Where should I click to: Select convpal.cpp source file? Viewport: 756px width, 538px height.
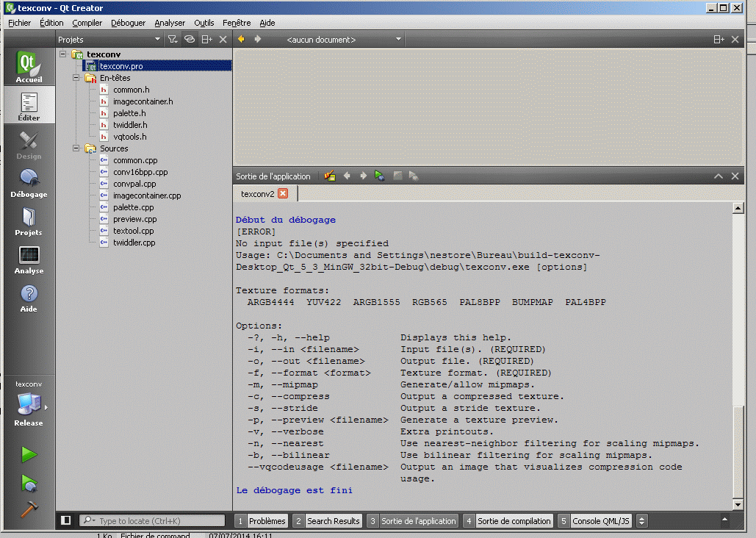click(x=134, y=184)
